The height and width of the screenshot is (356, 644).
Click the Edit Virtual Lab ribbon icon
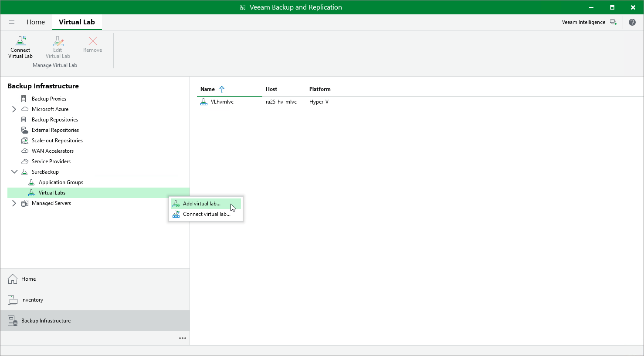pos(58,41)
